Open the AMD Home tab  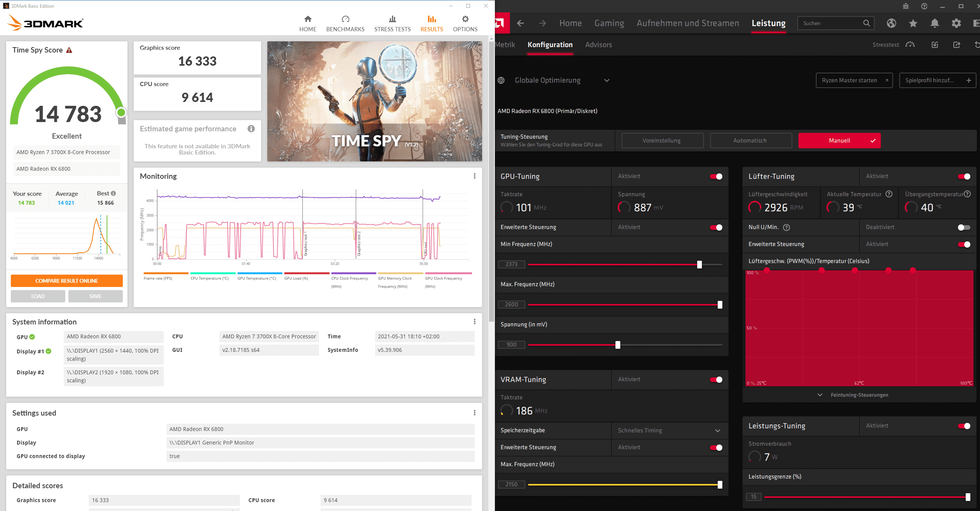pos(570,23)
